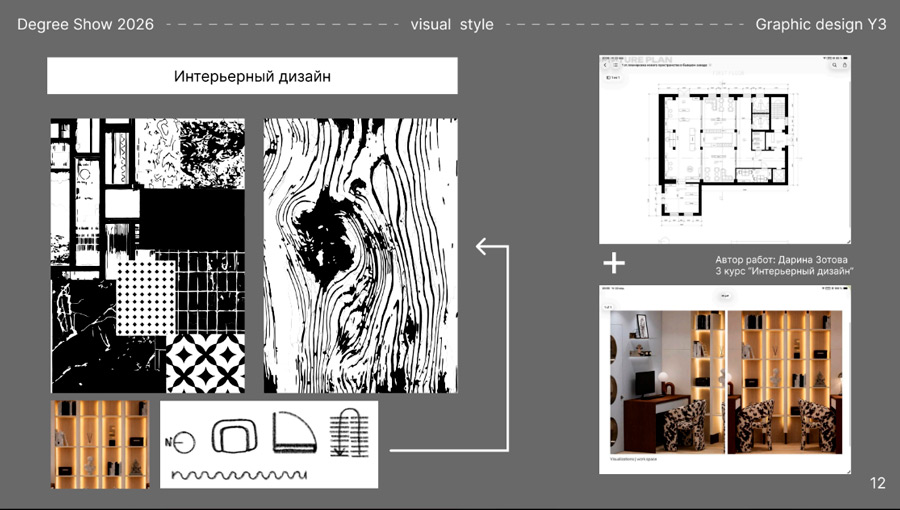Open the list icon beside the back arrow

tap(615, 65)
